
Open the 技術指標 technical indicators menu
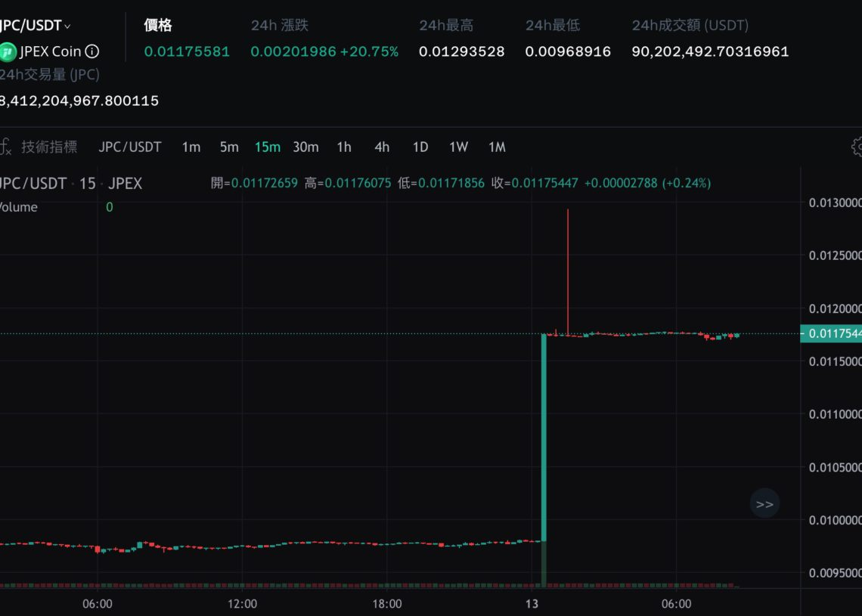coord(49,147)
